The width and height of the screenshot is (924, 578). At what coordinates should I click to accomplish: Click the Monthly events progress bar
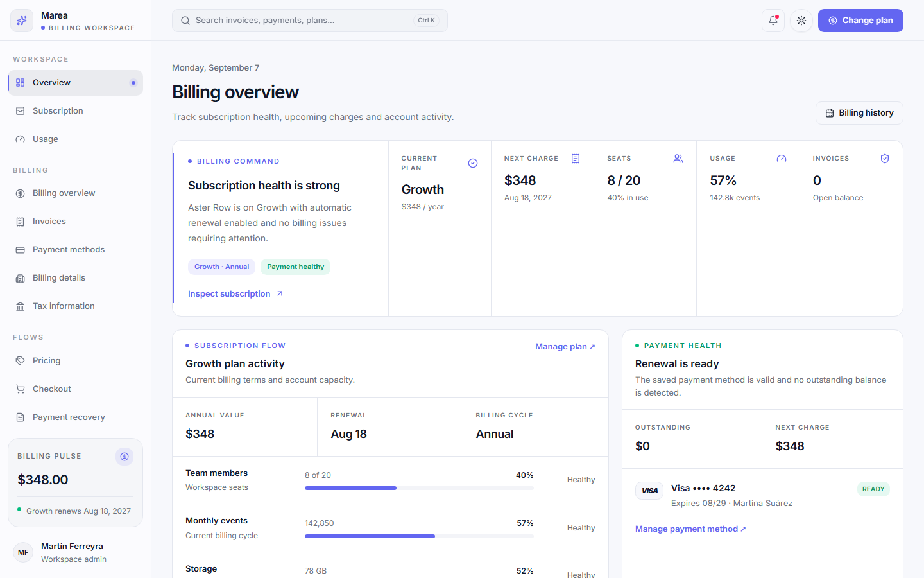point(419,536)
